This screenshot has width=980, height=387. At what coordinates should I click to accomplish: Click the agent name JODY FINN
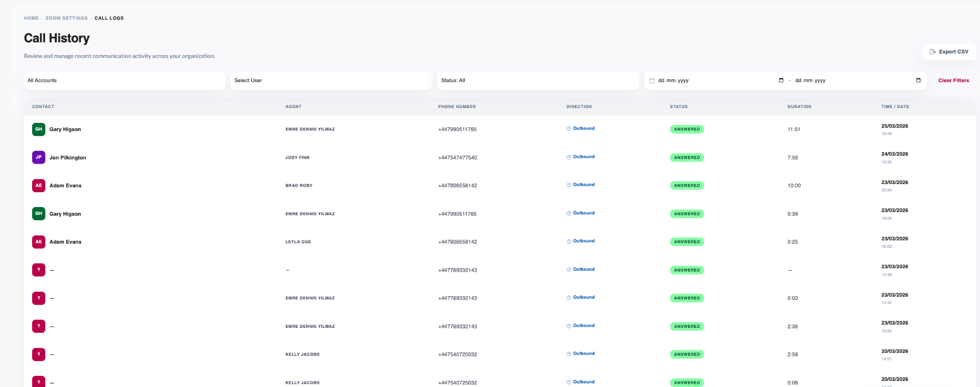[x=298, y=158]
